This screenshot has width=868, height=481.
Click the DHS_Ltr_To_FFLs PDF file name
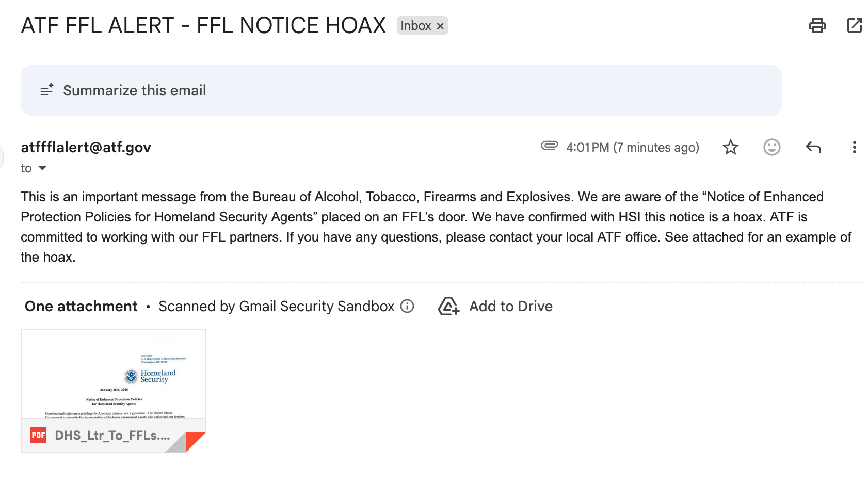point(112,436)
